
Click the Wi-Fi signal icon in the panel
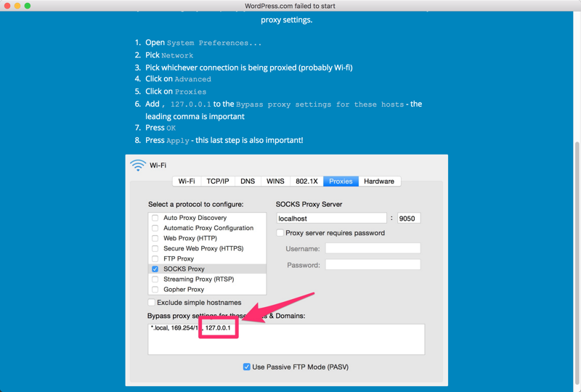[138, 165]
